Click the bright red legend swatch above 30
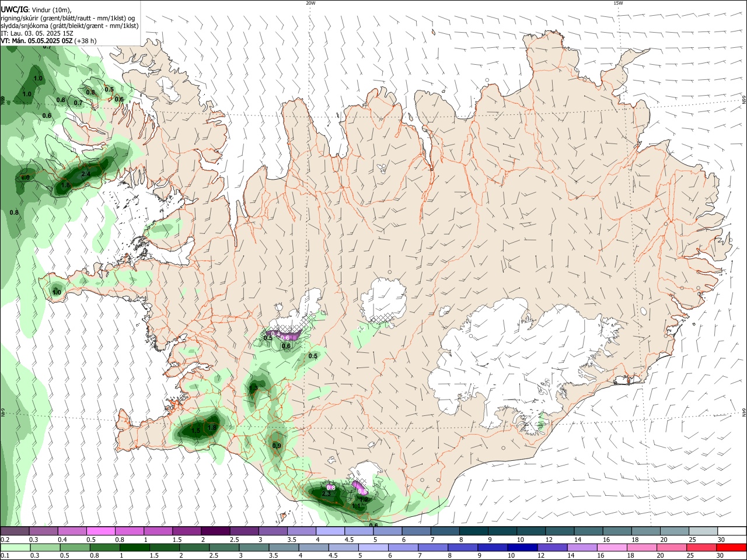Image resolution: width=747 pixels, height=560 pixels. pyautogui.click(x=732, y=548)
